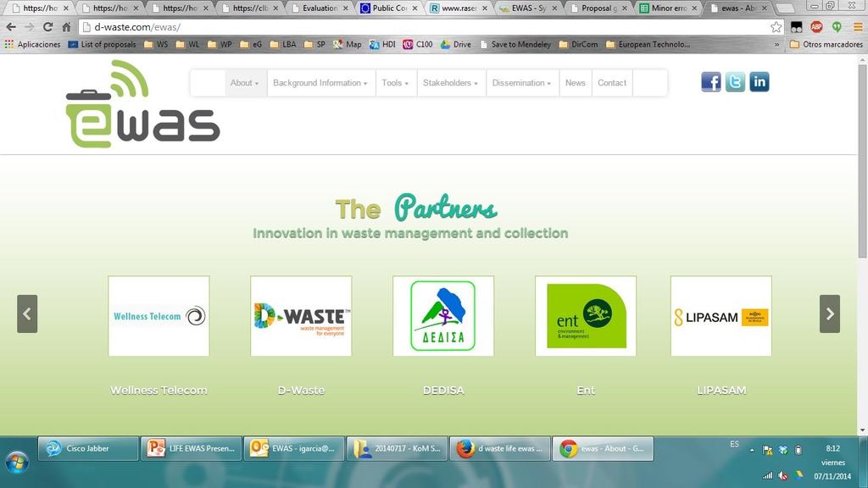This screenshot has width=868, height=488.
Task: Expand the Tools dropdown
Action: (395, 83)
